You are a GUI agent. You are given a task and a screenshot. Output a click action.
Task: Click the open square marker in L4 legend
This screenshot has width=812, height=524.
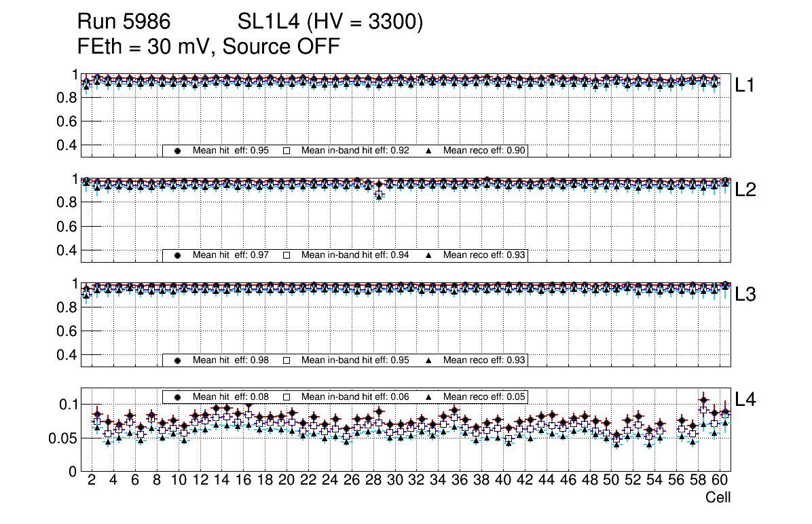[287, 396]
